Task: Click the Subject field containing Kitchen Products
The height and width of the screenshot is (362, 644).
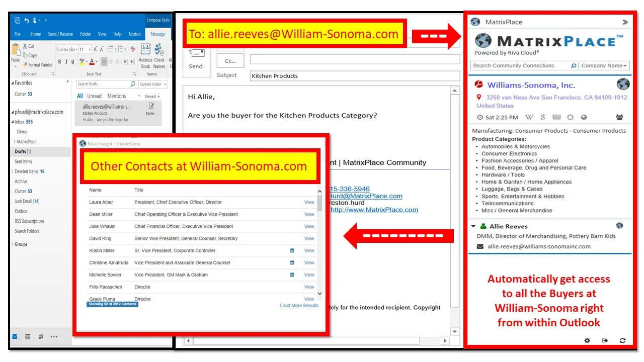Action: (355, 76)
